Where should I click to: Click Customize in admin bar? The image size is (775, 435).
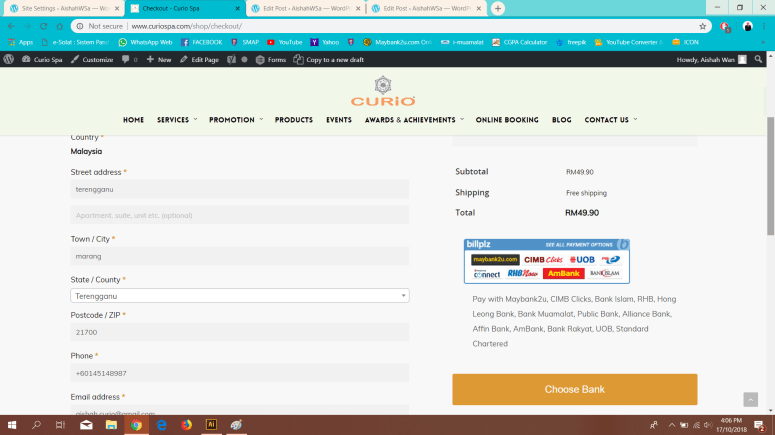click(x=92, y=59)
